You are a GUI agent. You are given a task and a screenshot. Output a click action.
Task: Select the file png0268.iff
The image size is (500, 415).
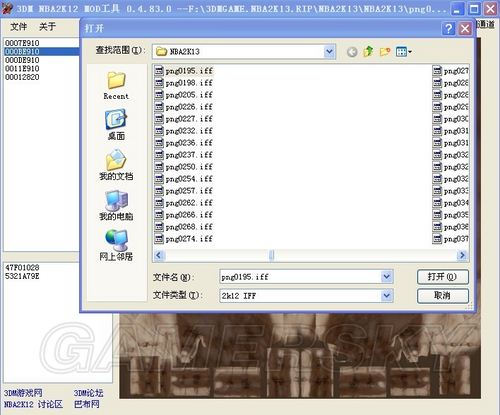pyautogui.click(x=184, y=227)
